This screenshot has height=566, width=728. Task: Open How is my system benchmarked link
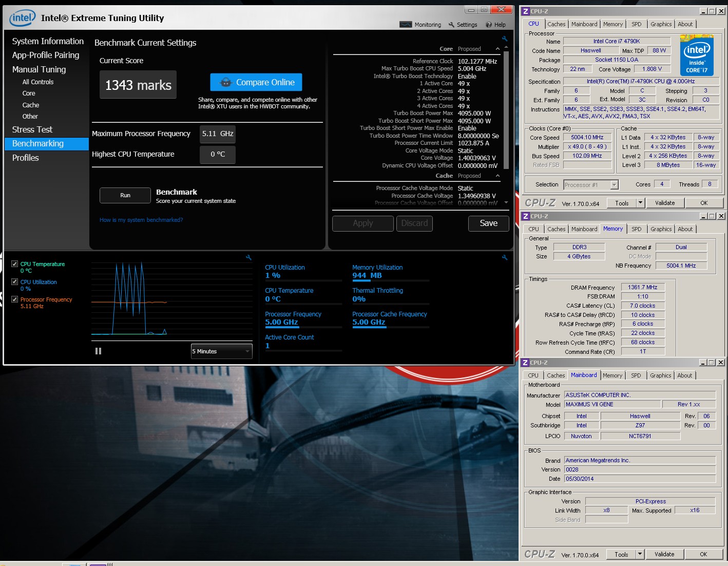141,220
